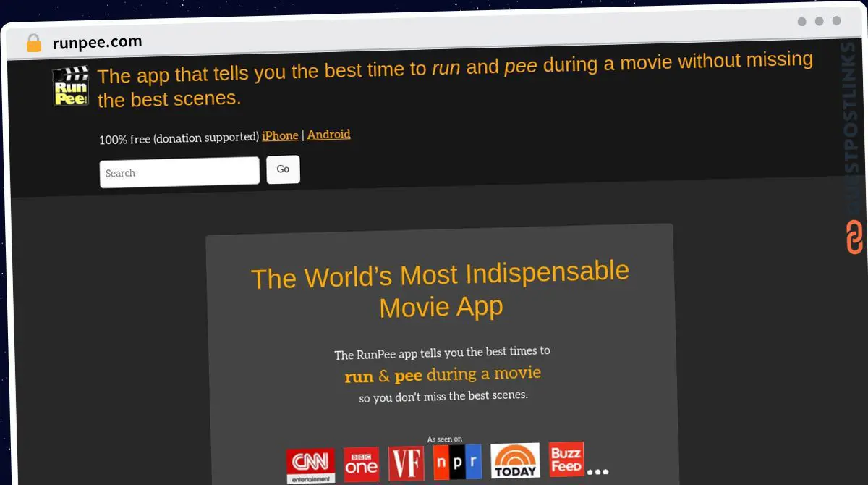
Task: Click the 'As seen on' caption
Action: (445, 439)
